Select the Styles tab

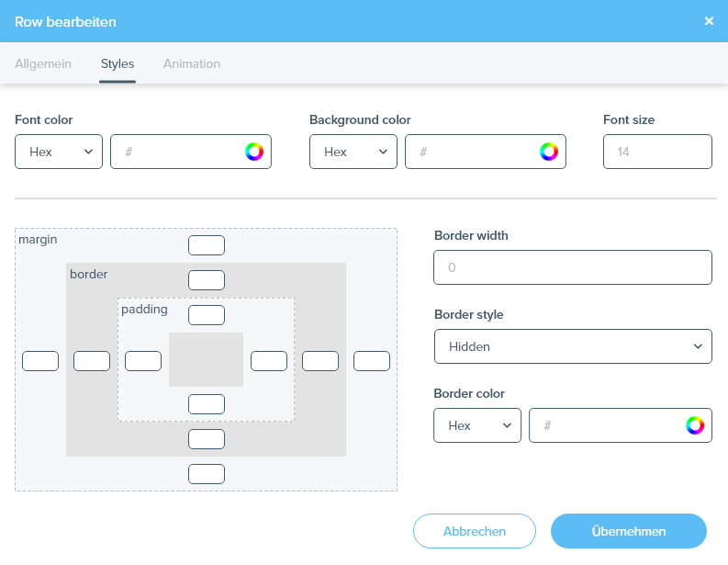118,64
